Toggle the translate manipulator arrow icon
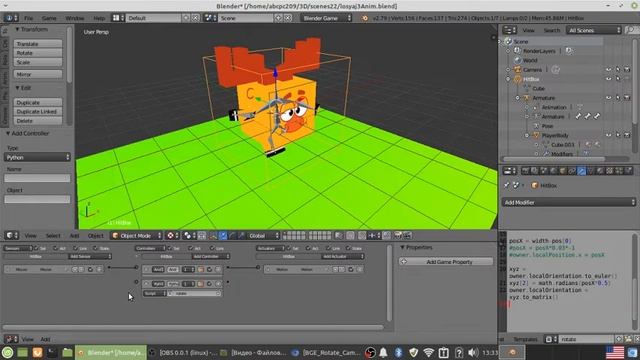This screenshot has height=360, width=640. point(223,236)
